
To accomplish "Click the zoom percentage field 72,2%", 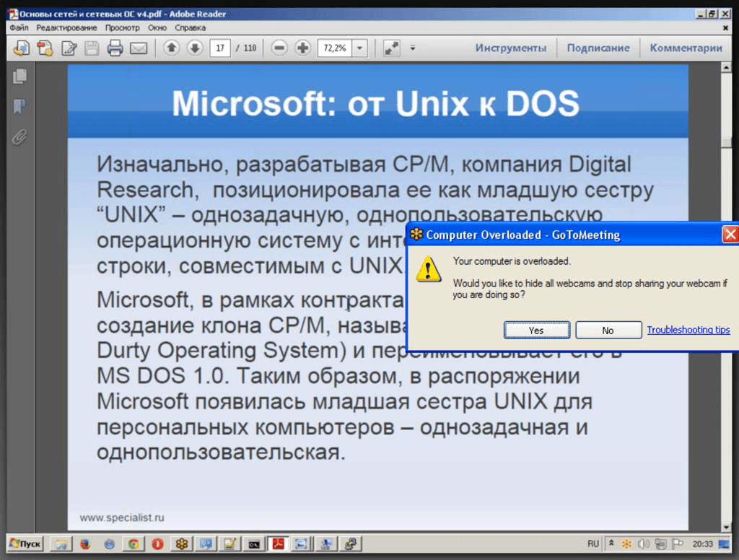I will [x=335, y=48].
